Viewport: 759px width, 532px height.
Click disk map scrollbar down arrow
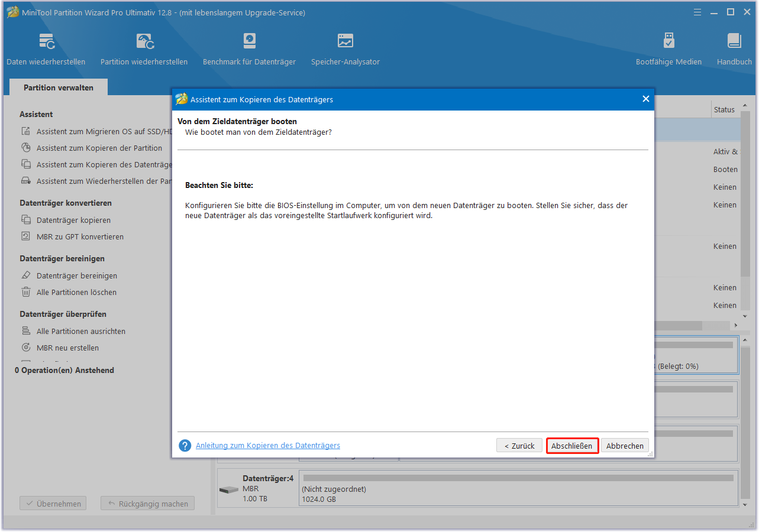[x=745, y=505]
